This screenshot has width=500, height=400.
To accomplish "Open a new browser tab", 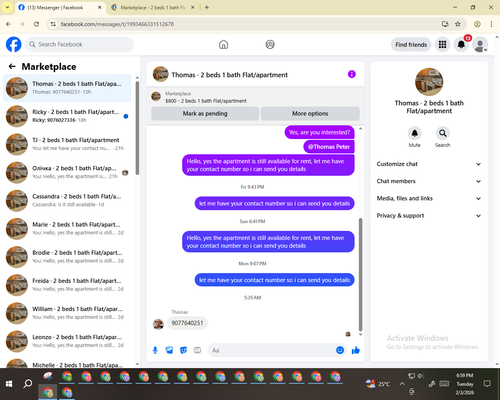I will (x=207, y=7).
